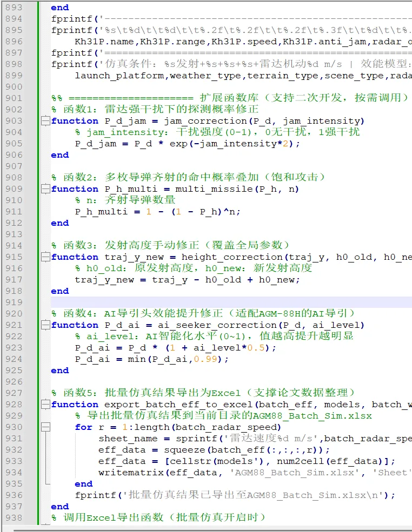Click the comment '函数4: AI导引头效能提升修正'
Viewport: 412px width, 532px height.
click(x=143, y=313)
